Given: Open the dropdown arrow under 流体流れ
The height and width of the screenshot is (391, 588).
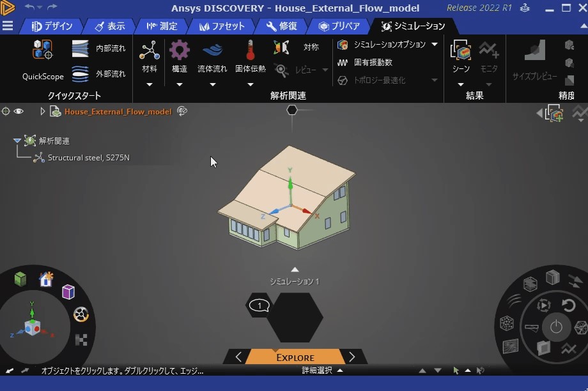Looking at the screenshot, I should point(213,85).
